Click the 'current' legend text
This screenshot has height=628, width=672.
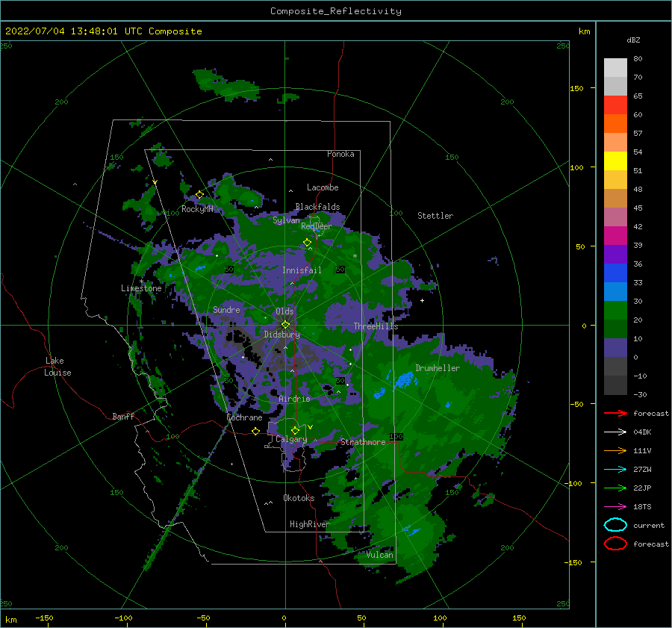[x=649, y=525]
